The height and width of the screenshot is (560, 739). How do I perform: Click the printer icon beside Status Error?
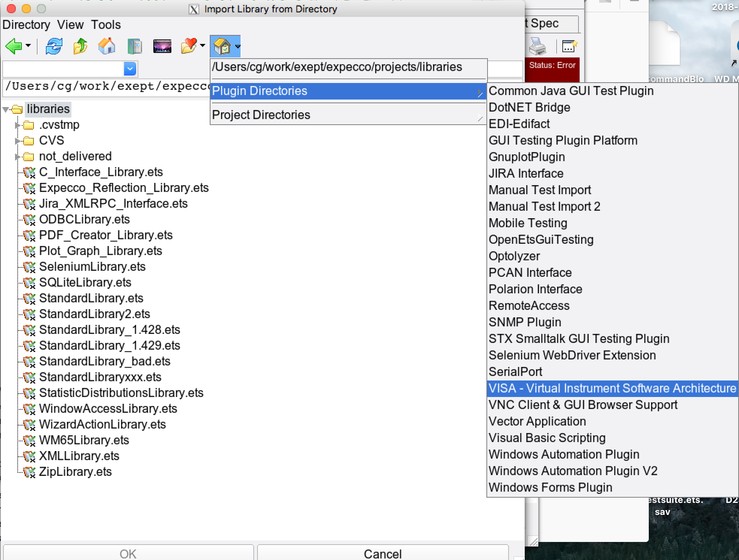point(537,47)
